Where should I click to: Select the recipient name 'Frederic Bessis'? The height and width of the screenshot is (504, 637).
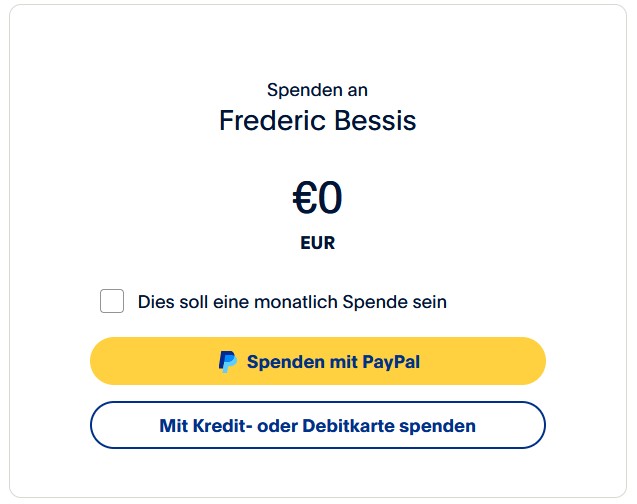point(318,121)
